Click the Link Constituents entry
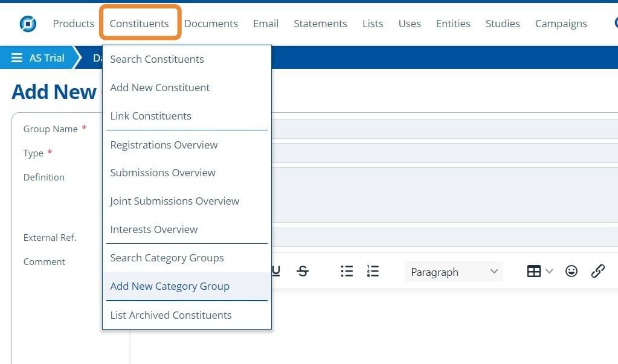618x364 pixels. click(x=150, y=116)
